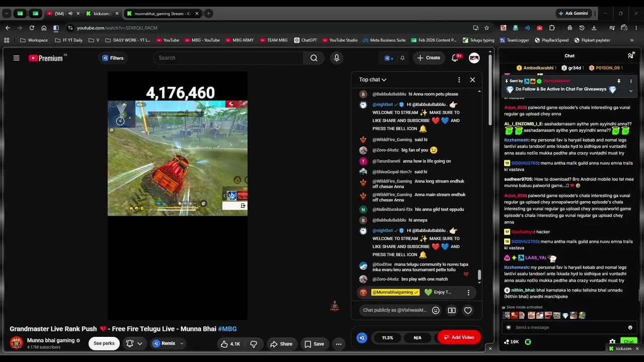Open more actions for the video
This screenshot has width=644, height=362.
point(339,344)
